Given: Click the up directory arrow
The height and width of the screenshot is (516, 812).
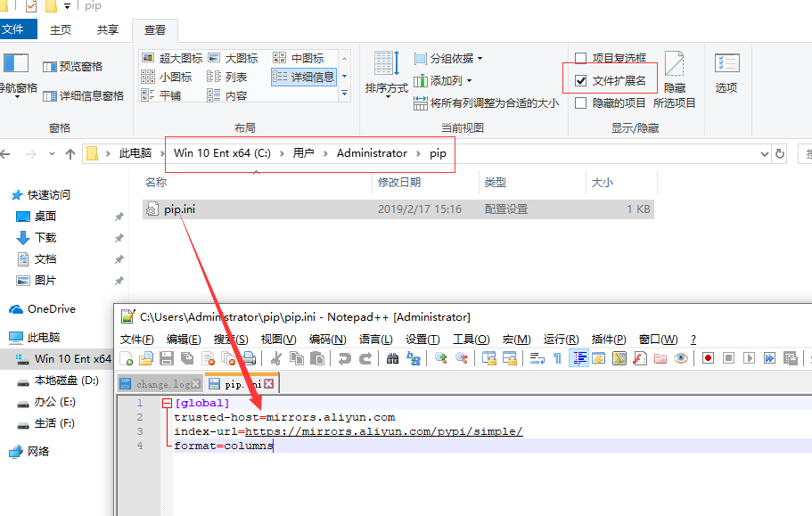Looking at the screenshot, I should [x=70, y=153].
